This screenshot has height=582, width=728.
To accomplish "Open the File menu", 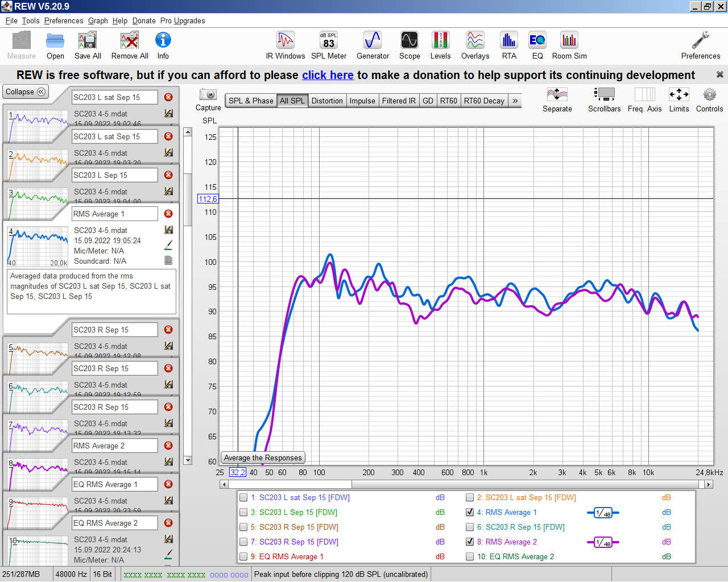I will (x=11, y=20).
